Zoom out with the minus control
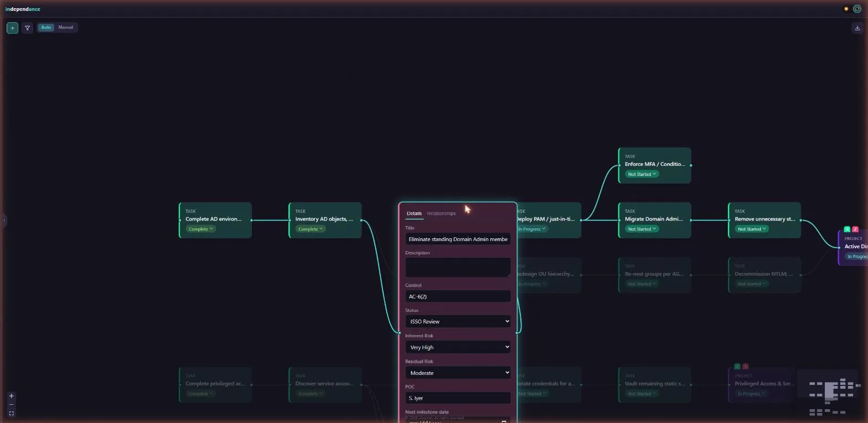Viewport: 868px width, 423px height. pos(11,405)
